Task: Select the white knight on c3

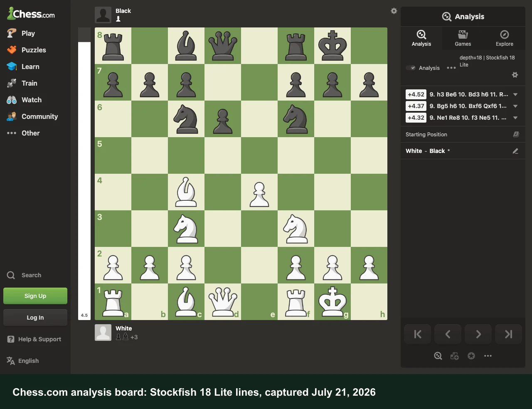Action: point(186,229)
